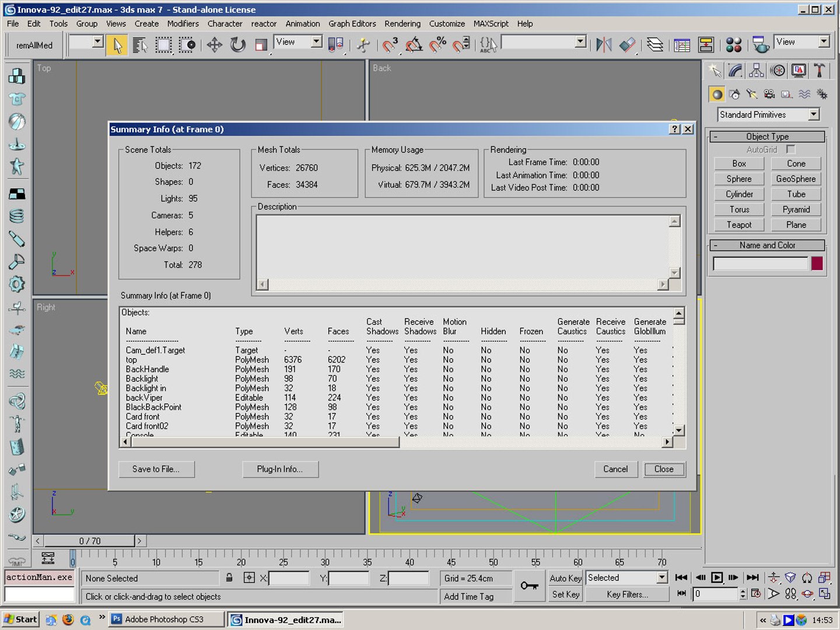Click the object color swatch
Image resolution: width=840 pixels, height=630 pixels.
(817, 264)
